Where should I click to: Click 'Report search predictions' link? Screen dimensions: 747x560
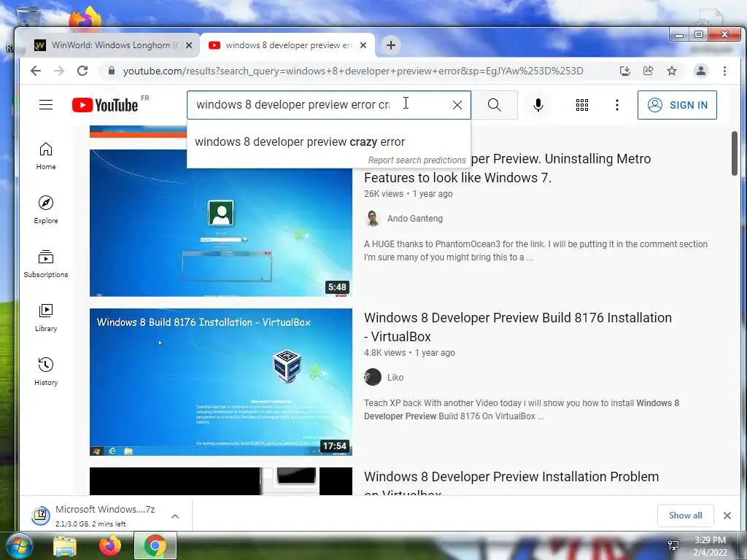(x=417, y=160)
